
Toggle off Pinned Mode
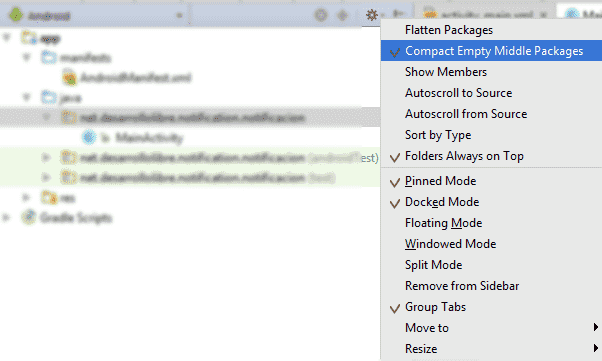coord(491,181)
